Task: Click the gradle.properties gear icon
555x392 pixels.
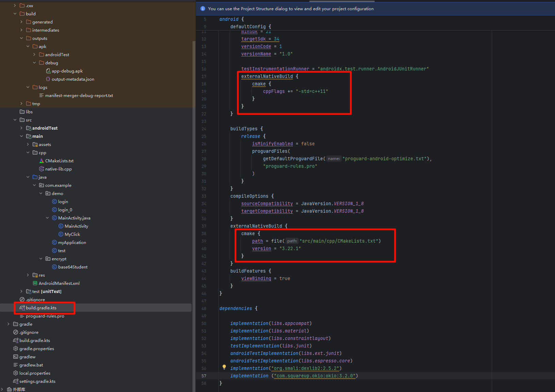Action: pyautogui.click(x=16, y=349)
